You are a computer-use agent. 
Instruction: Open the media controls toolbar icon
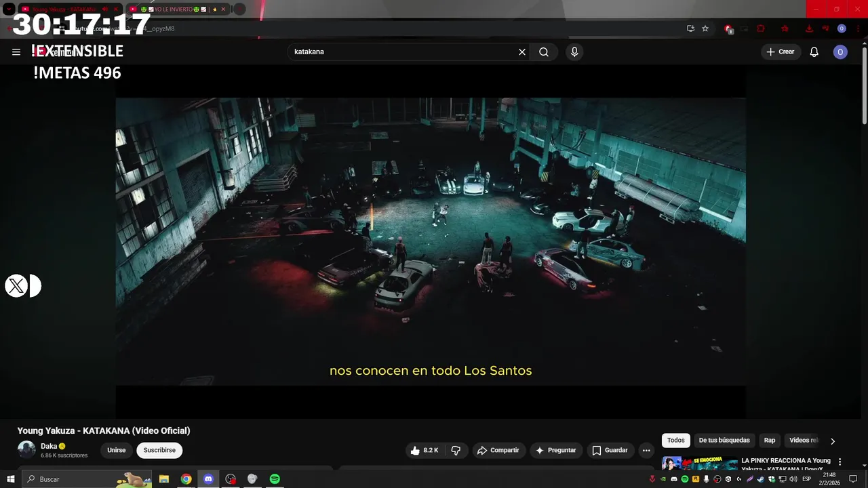[x=826, y=28]
